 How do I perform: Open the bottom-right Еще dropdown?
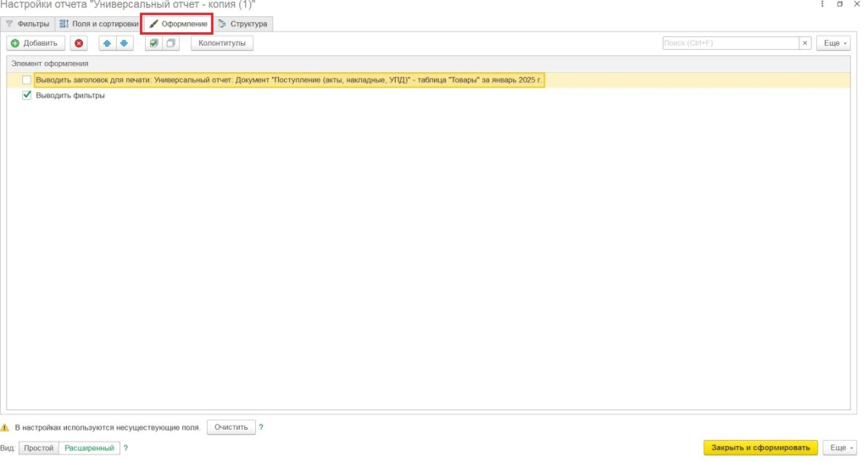point(839,448)
